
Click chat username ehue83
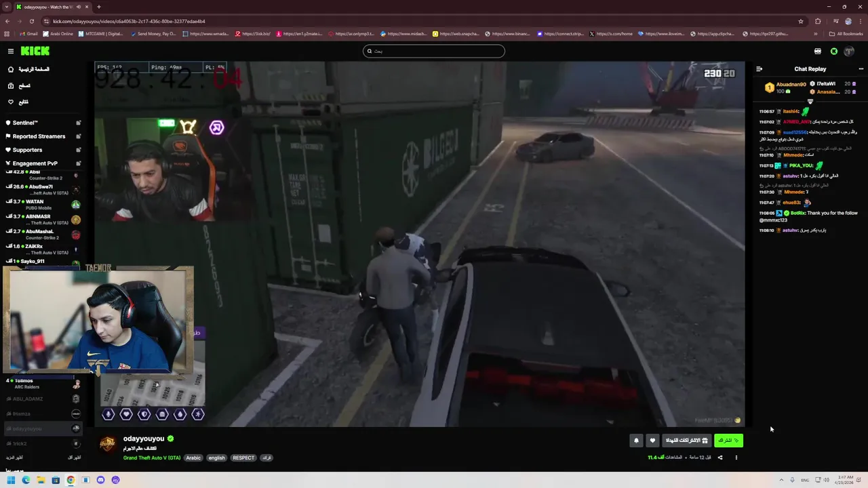[791, 203]
